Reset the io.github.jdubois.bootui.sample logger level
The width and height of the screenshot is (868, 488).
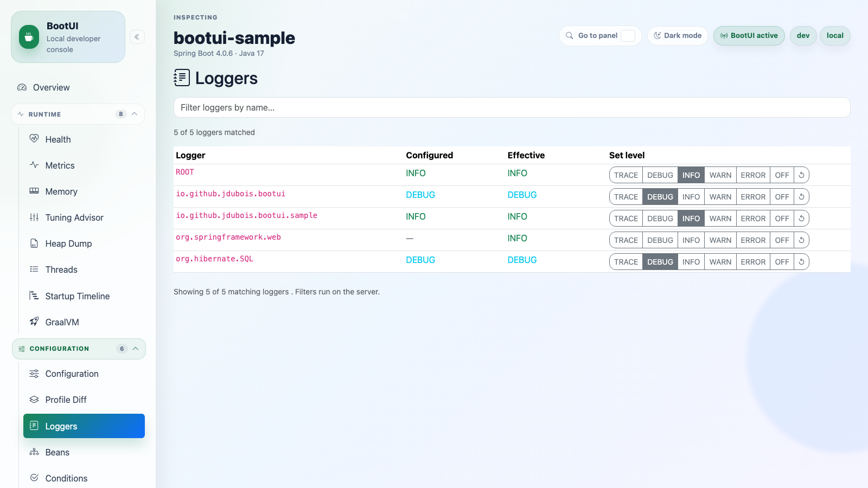tap(801, 219)
